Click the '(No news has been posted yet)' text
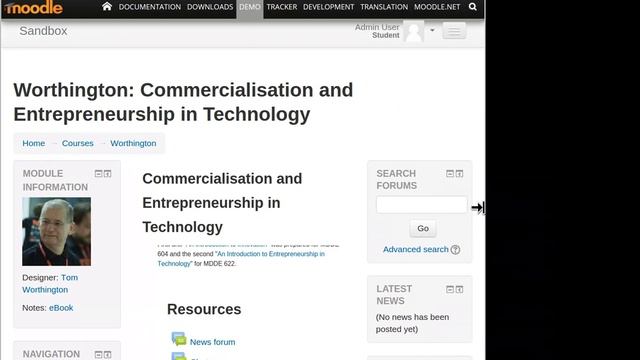 tap(412, 323)
